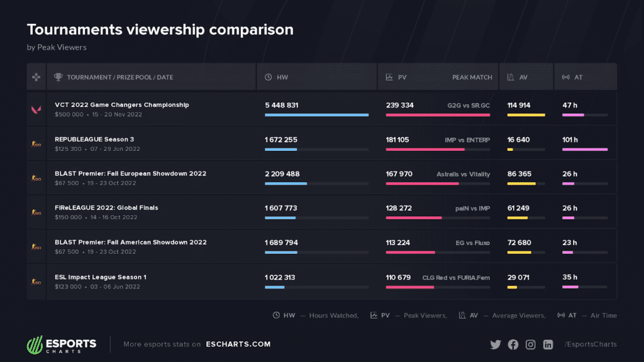The image size is (644, 362).
Task: Select the PV column header
Action: (x=402, y=77)
